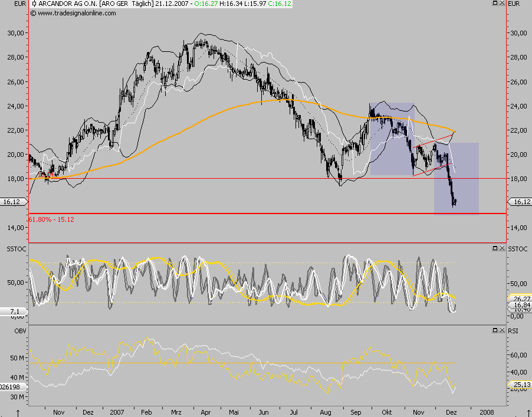This screenshot has width=532, height=417.
Task: Open the www.tradesignalonline.com link
Action: 68,13
